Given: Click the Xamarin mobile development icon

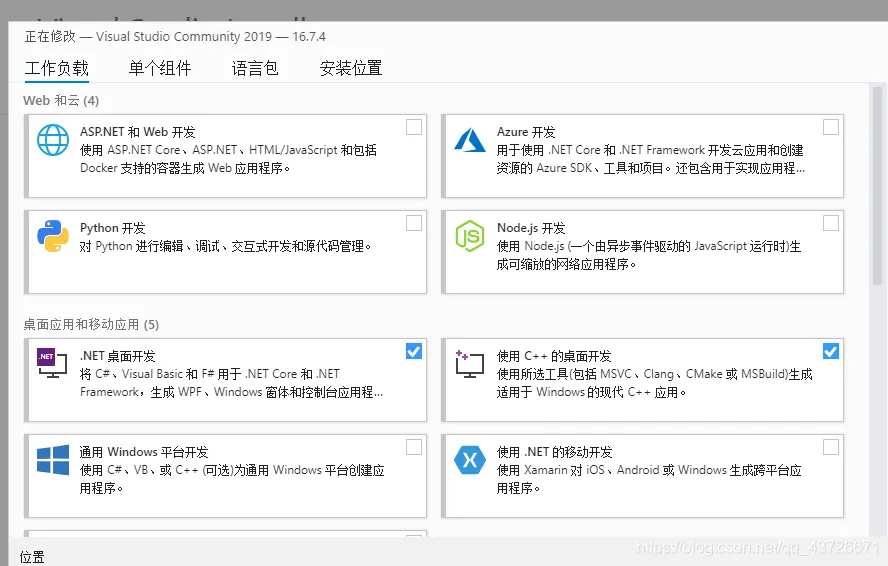Looking at the screenshot, I should (470, 459).
